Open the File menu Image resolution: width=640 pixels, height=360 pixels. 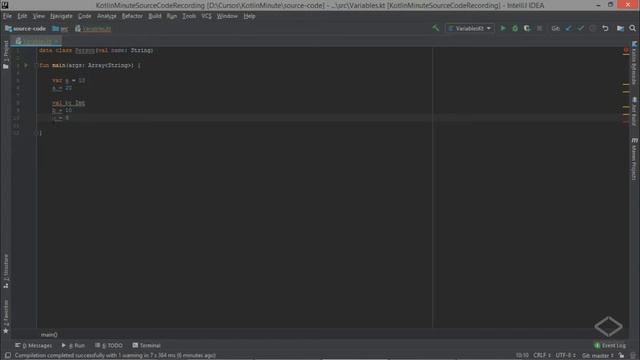pos(7,16)
